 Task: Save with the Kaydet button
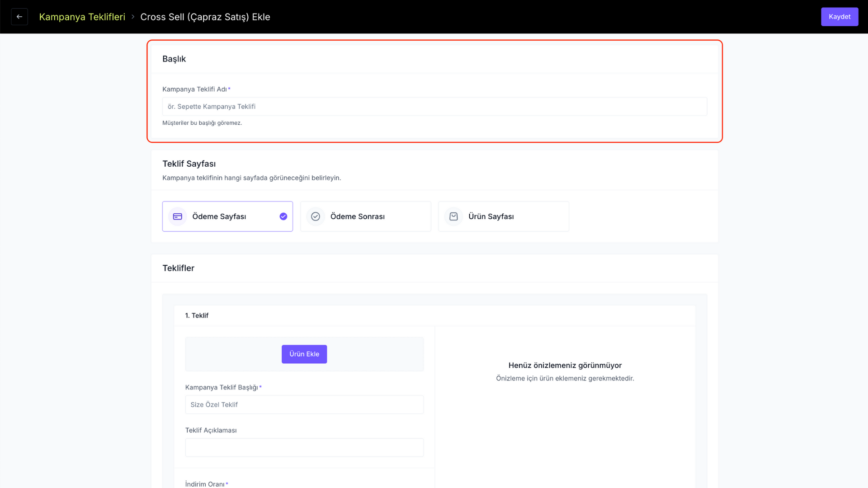[x=840, y=17]
